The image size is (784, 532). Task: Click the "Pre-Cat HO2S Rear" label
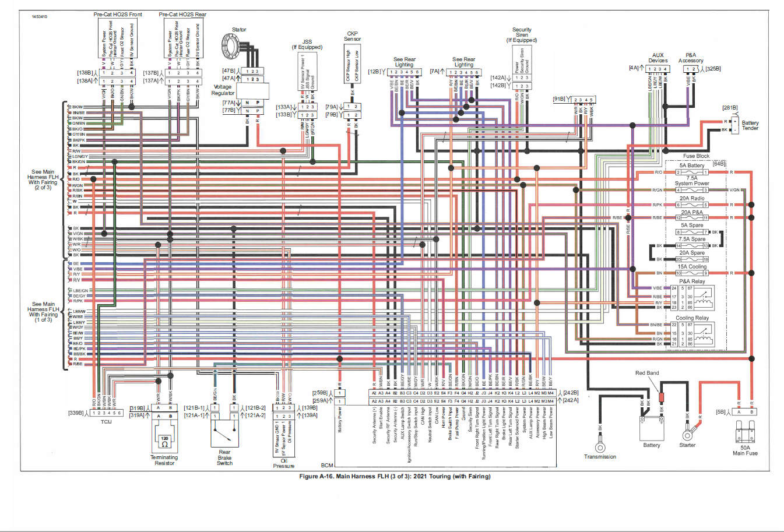[x=182, y=15]
